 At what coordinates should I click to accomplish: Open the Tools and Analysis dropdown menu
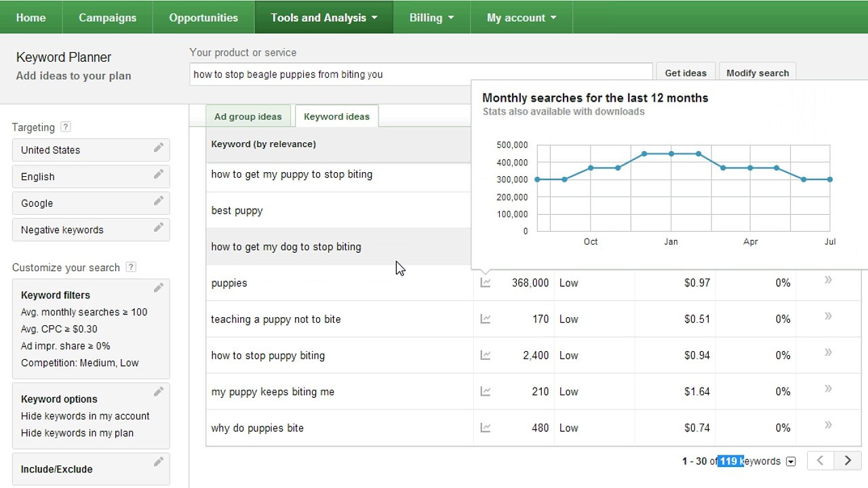tap(324, 18)
